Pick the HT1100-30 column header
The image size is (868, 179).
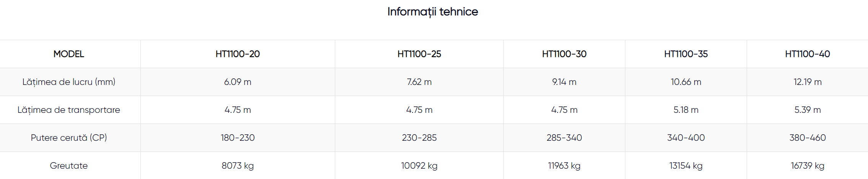564,54
